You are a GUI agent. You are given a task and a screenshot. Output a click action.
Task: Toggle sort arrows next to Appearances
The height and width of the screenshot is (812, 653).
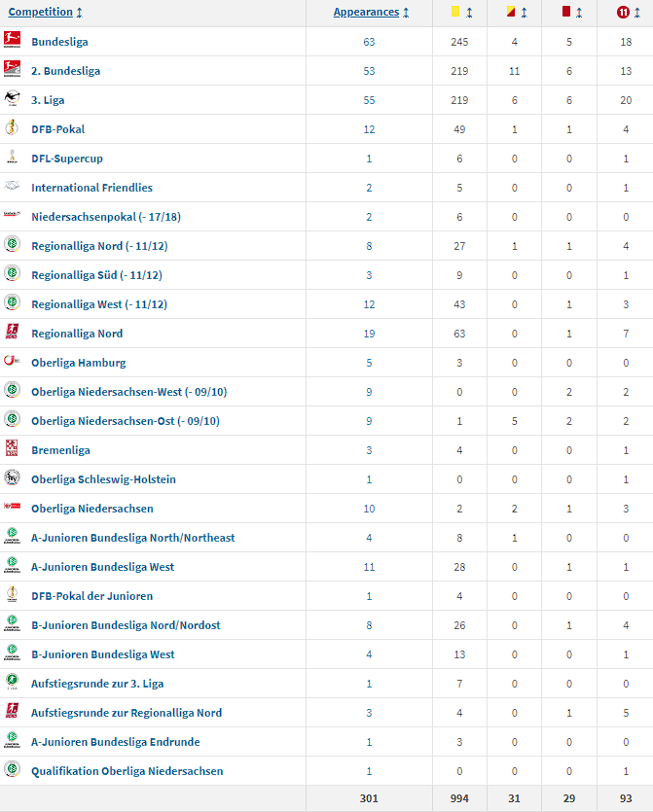(x=406, y=13)
